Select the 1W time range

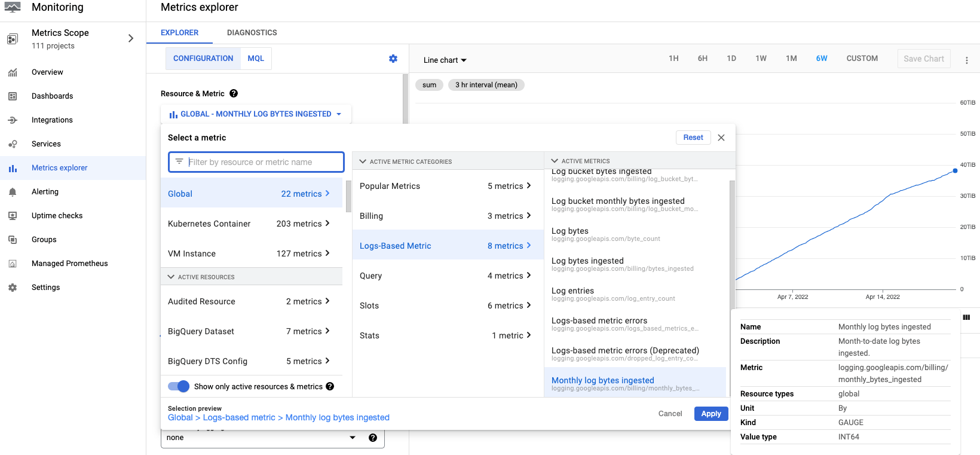pos(761,59)
